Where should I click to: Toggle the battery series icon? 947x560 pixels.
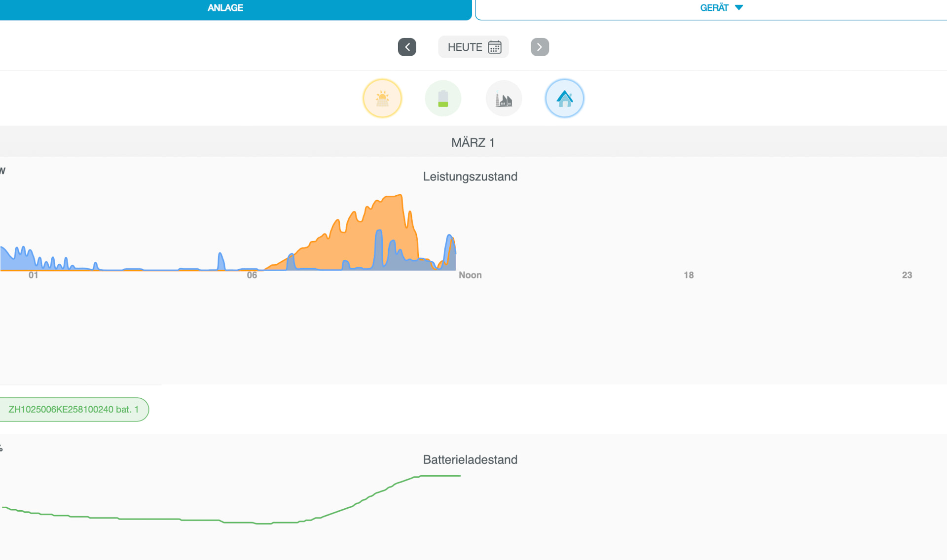tap(443, 99)
